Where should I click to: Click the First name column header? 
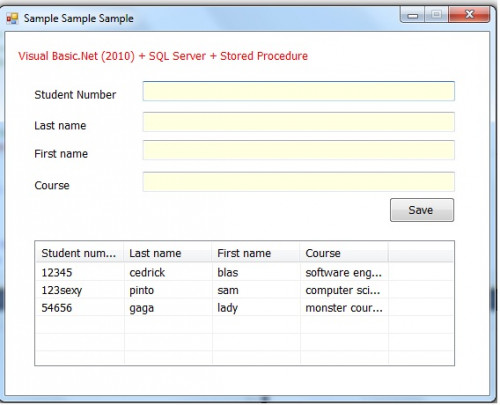pyautogui.click(x=256, y=253)
